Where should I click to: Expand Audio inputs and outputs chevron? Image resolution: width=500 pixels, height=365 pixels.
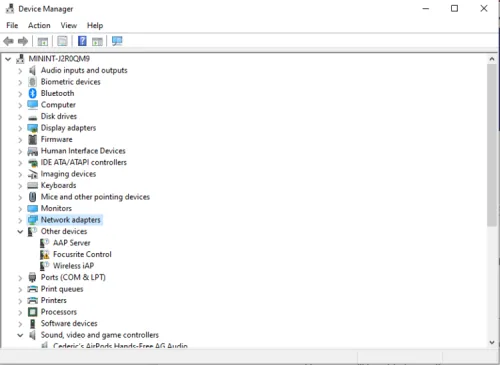pyautogui.click(x=20, y=71)
